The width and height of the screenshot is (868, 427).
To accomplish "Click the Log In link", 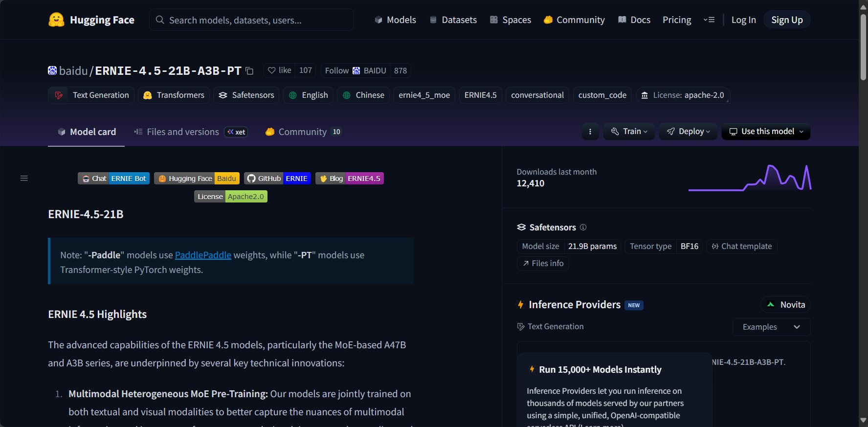I will click(x=743, y=20).
